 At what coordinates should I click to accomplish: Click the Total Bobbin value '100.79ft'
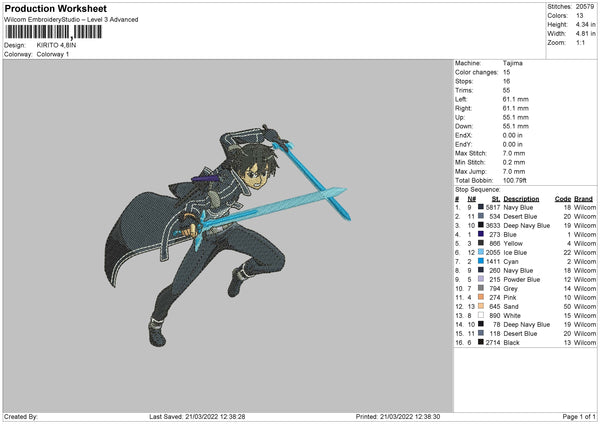pos(515,180)
